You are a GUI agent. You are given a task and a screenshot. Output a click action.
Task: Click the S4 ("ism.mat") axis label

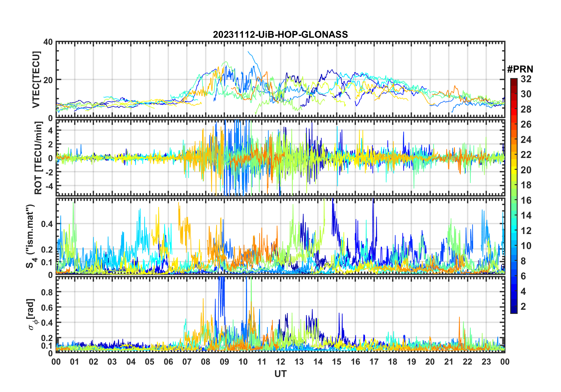click(31, 236)
